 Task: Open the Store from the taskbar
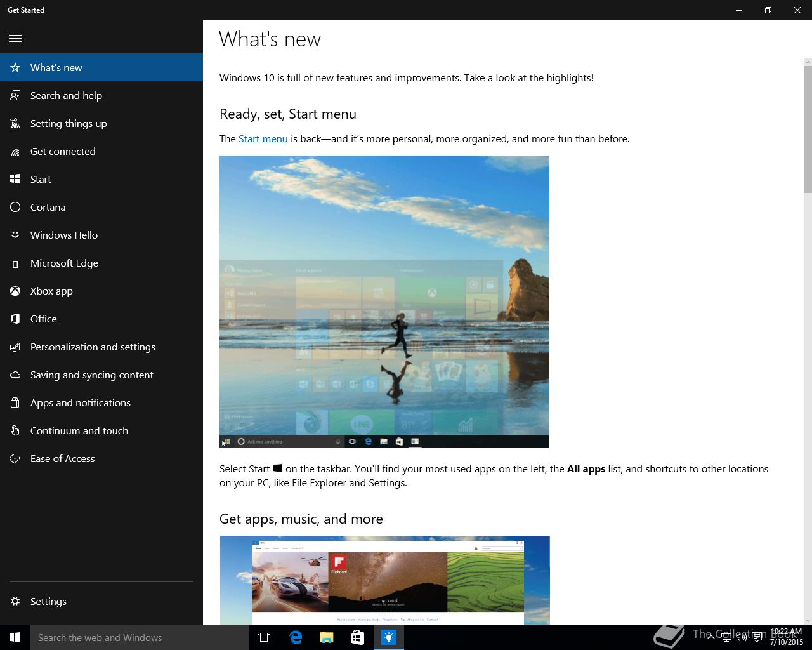(357, 637)
